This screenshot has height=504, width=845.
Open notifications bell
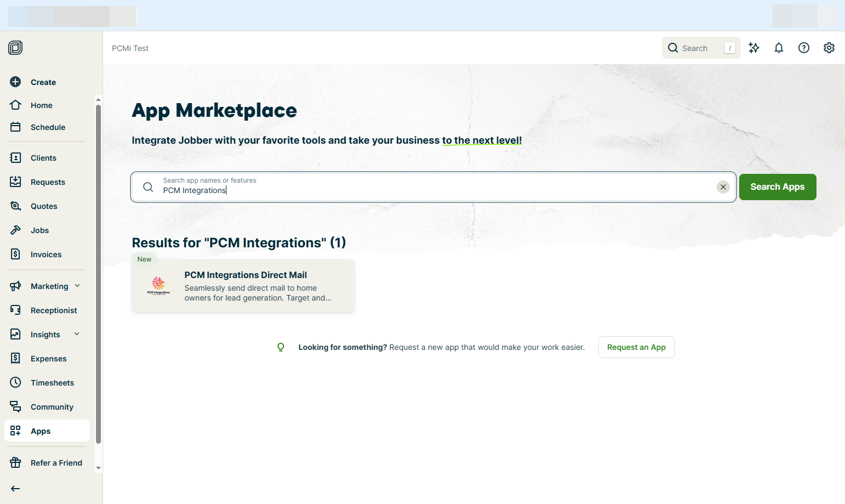coord(779,48)
